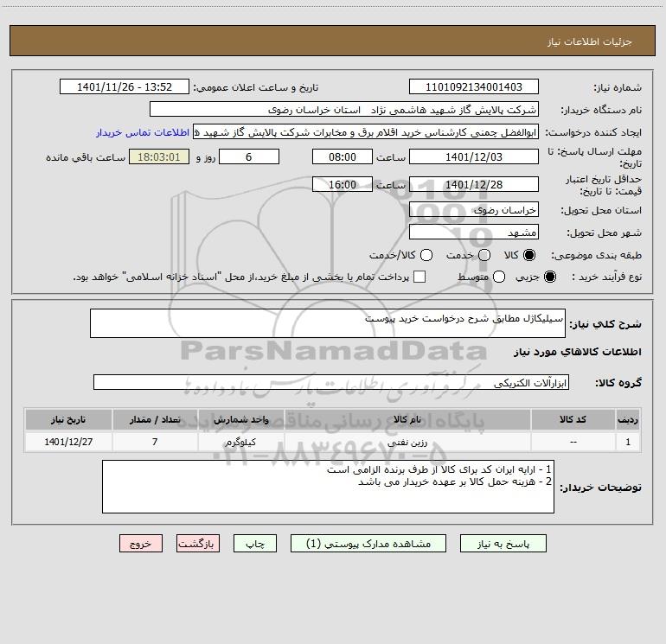
Task: Click تعداد / مقدار column header
Action: (x=155, y=419)
